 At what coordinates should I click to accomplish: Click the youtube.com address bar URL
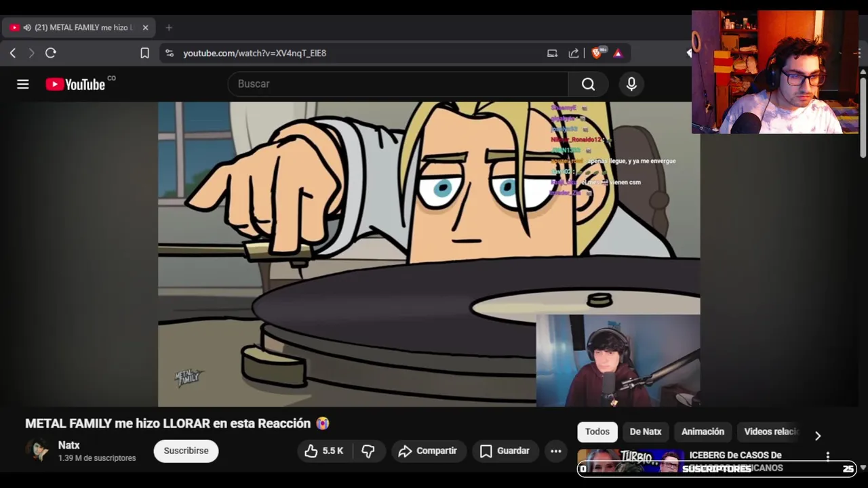pyautogui.click(x=255, y=53)
